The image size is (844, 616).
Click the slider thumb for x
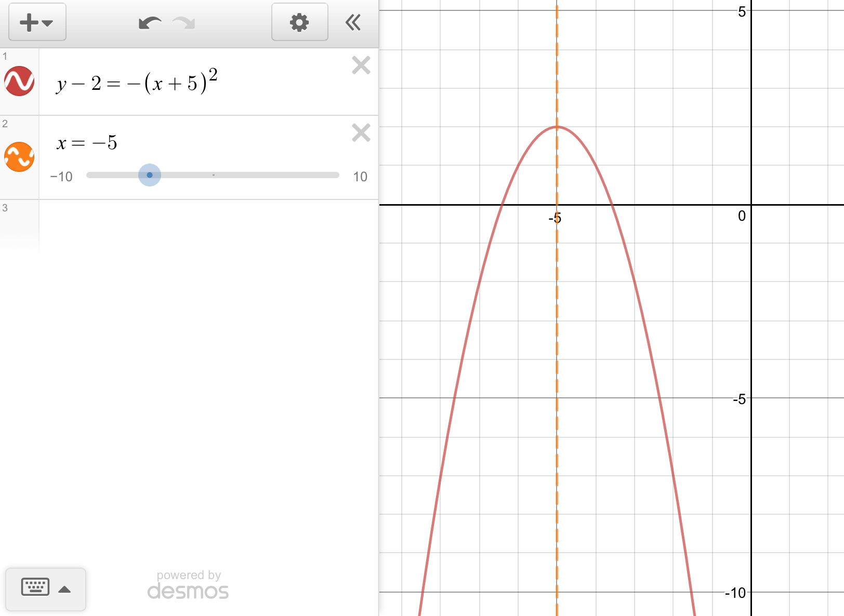pos(150,175)
